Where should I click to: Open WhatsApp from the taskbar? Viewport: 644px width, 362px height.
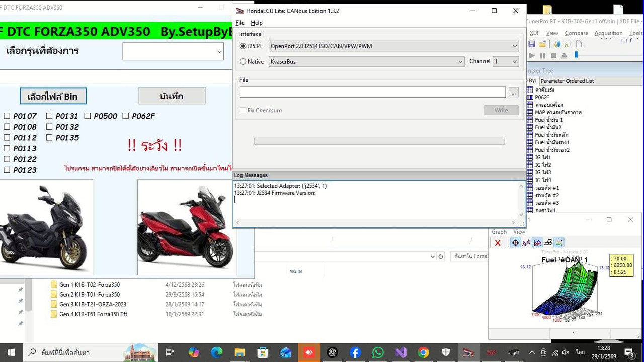click(378, 352)
